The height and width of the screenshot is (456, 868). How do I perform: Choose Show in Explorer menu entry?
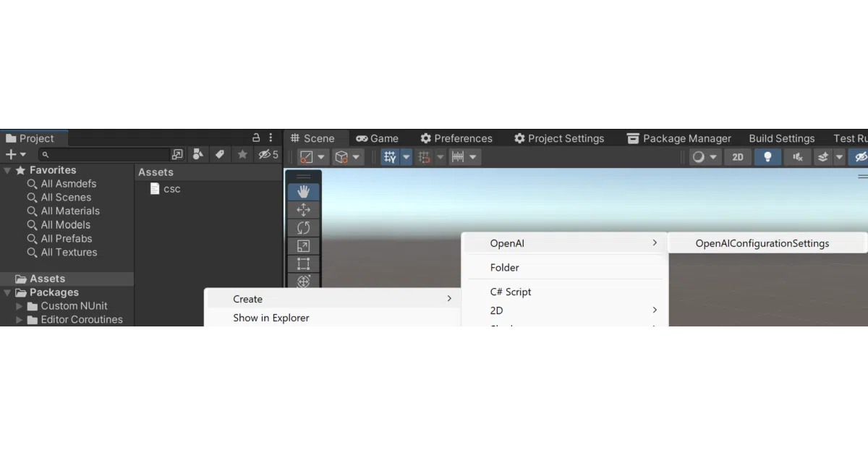(333, 318)
